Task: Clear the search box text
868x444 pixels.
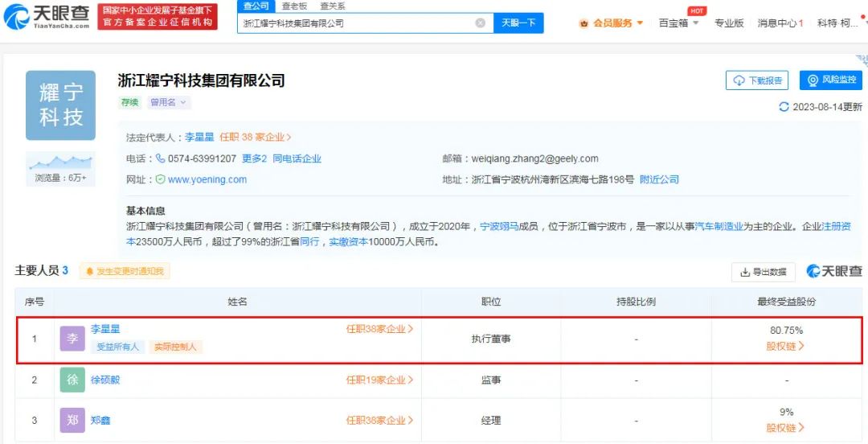Action: [481, 23]
